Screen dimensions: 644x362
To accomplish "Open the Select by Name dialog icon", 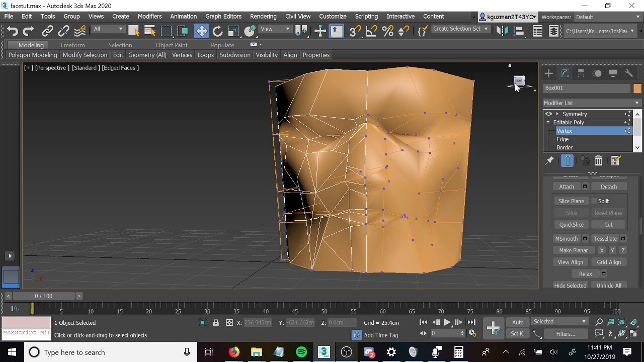I will (150, 31).
